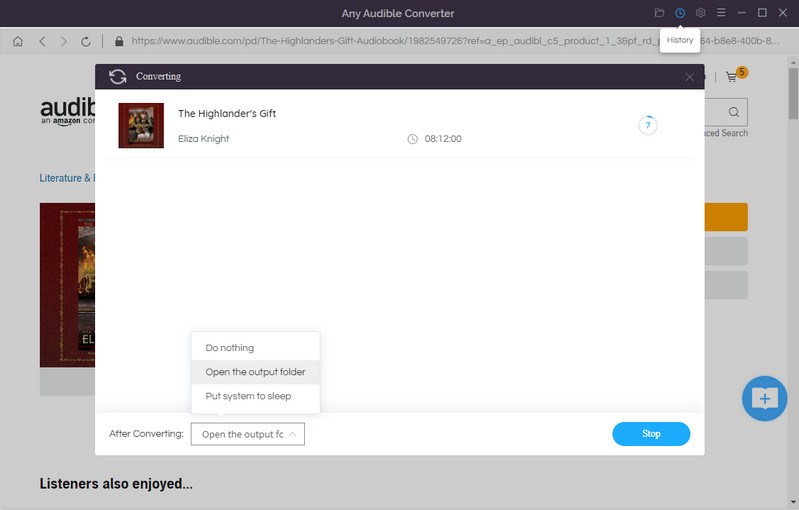Image resolution: width=799 pixels, height=510 pixels.
Task: Close the Converting dialog
Action: [x=689, y=77]
